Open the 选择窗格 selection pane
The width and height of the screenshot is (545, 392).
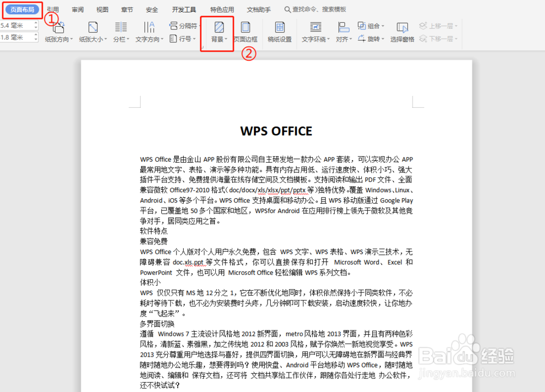click(402, 32)
